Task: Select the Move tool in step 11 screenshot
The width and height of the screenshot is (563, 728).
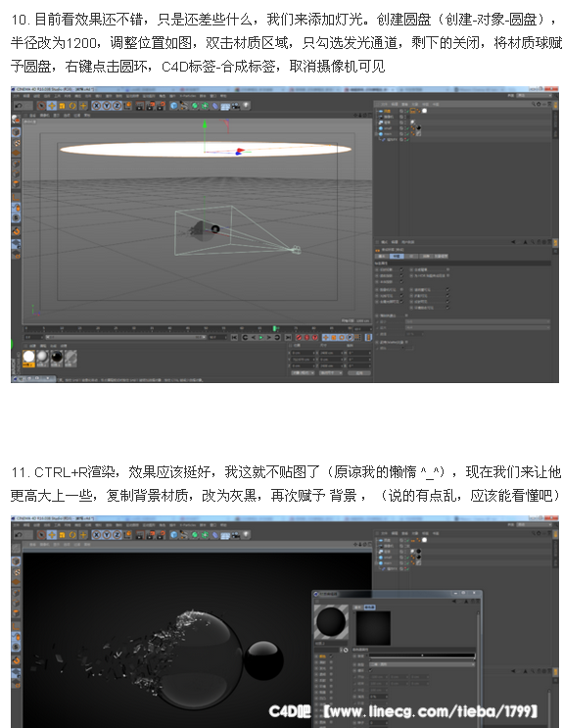Action: [x=52, y=535]
